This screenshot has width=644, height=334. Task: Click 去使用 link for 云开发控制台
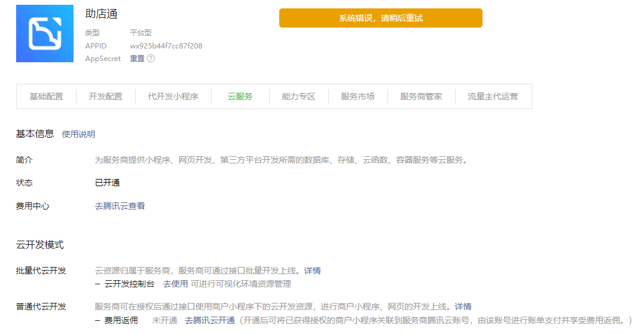point(175,284)
